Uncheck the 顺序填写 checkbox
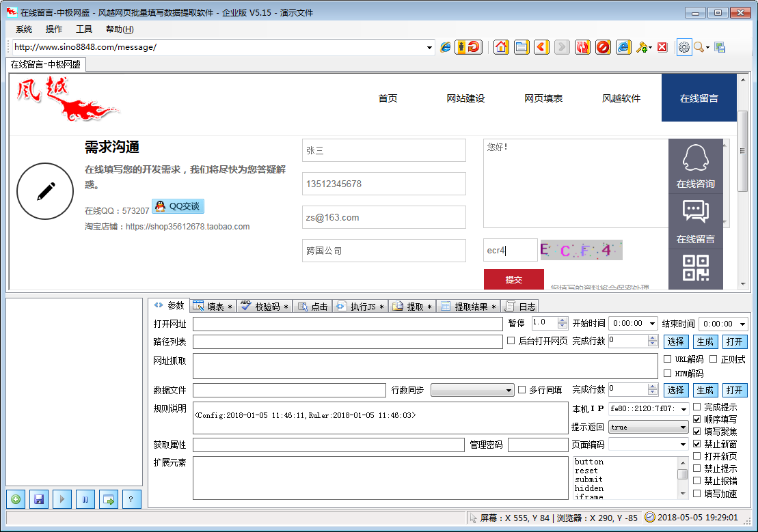758x532 pixels. tap(696, 419)
